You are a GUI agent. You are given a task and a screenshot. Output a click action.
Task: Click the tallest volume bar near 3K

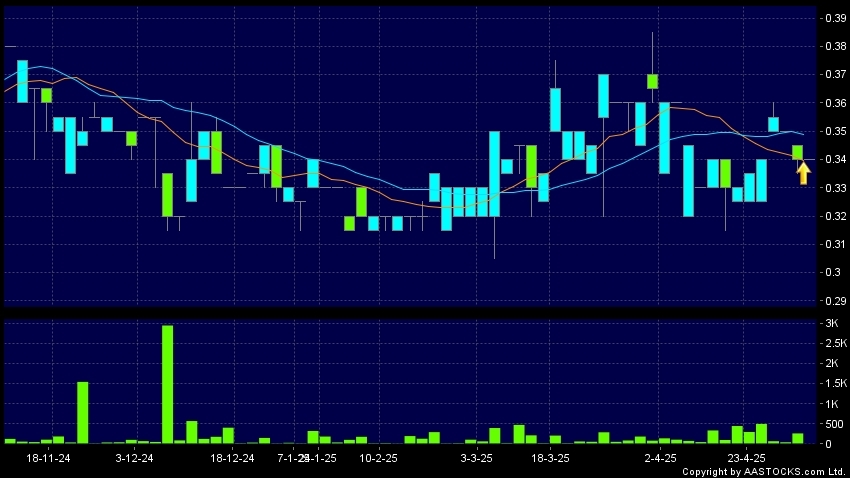click(x=168, y=384)
